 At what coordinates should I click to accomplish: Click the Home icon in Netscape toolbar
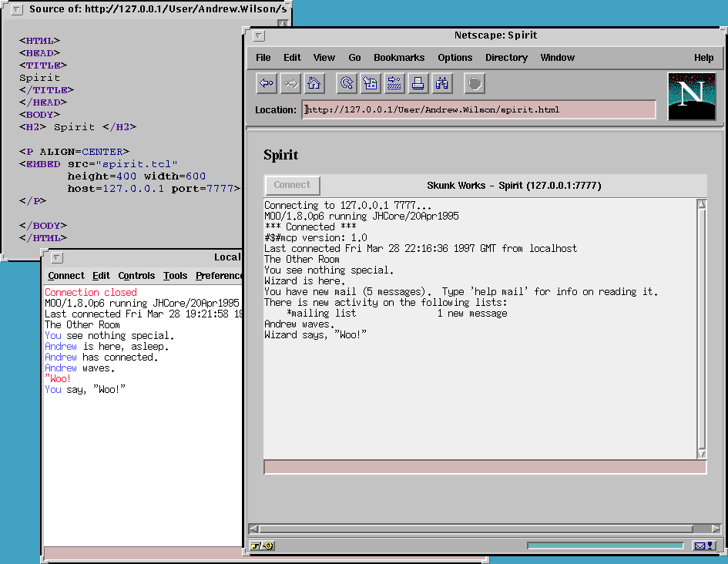point(314,83)
